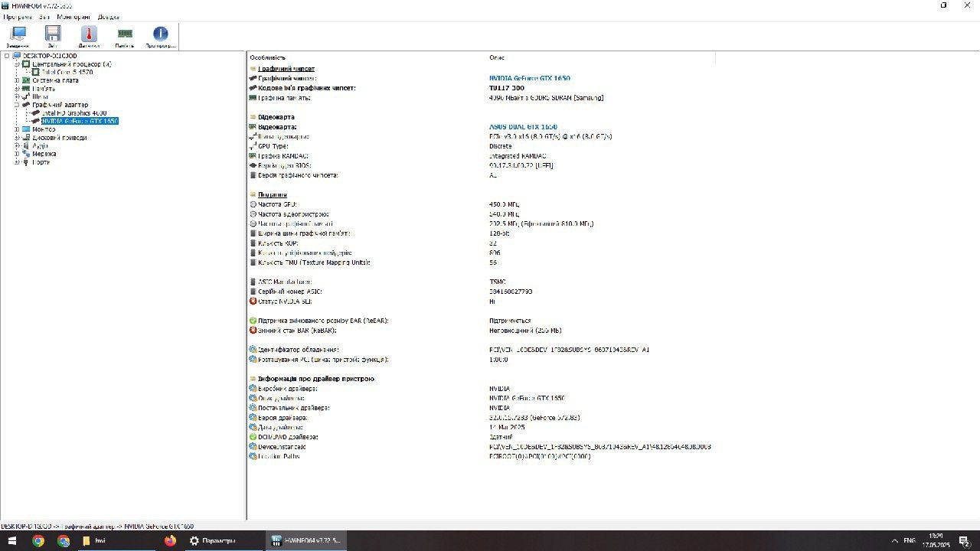Open the notification center icon
Screen dimensions: 980x551
(x=964, y=540)
